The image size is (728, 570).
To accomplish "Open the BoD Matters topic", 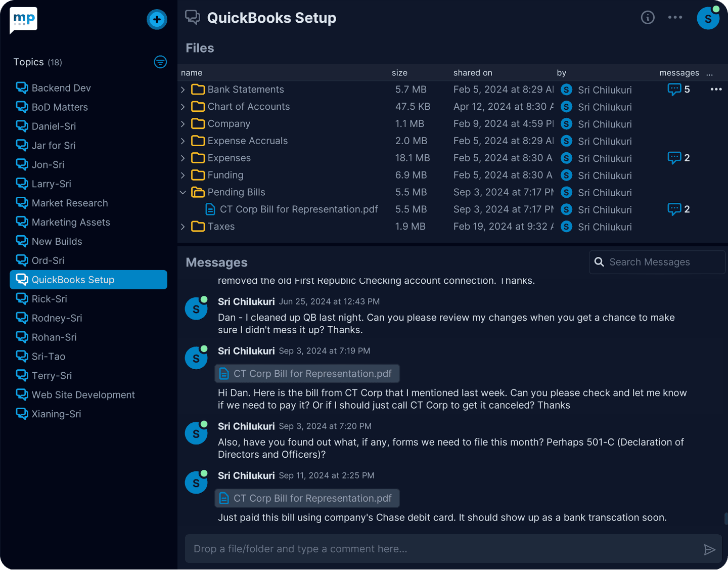I will [88, 107].
